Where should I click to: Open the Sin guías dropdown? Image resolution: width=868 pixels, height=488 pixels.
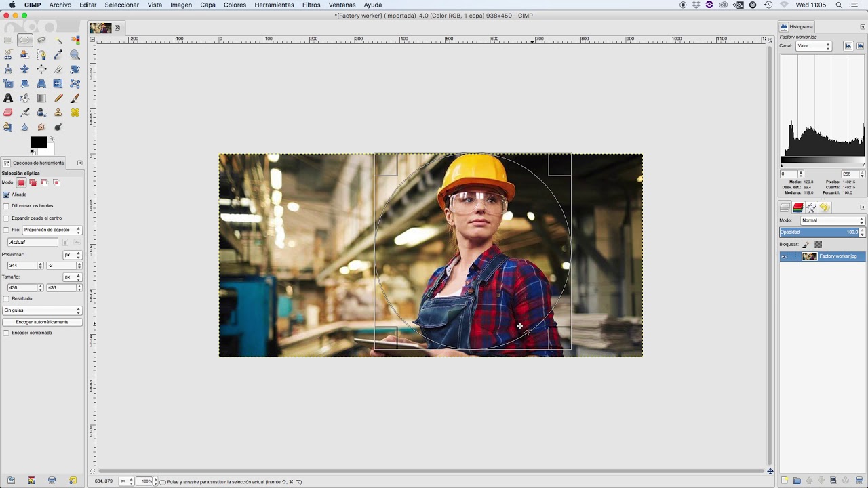coord(42,310)
